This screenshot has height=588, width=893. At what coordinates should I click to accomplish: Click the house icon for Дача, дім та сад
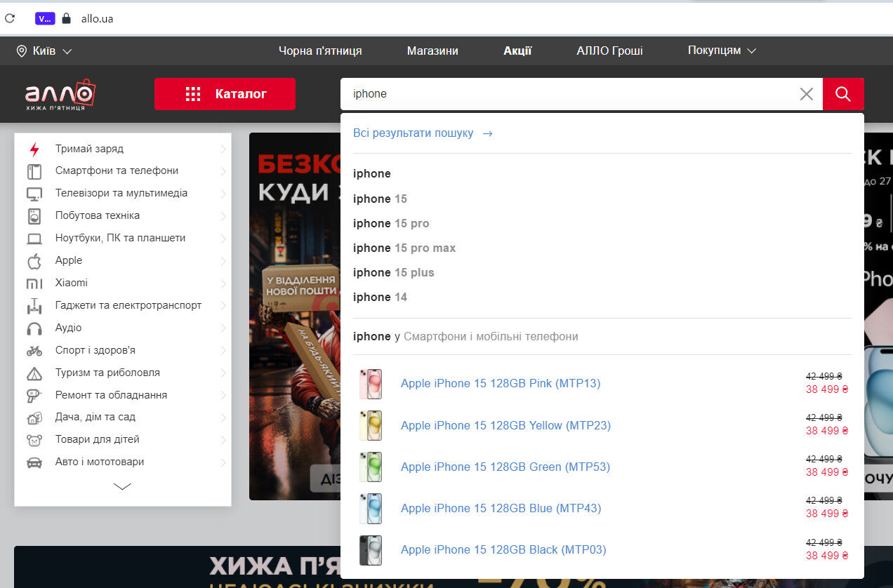[x=34, y=417]
